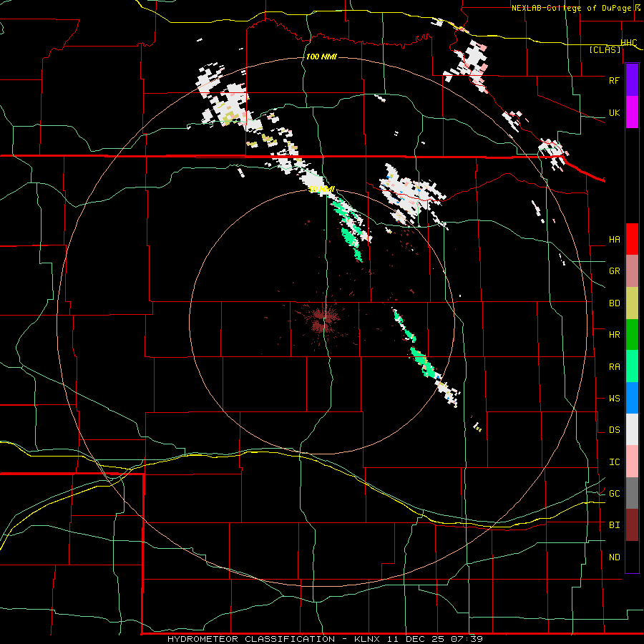Click the 'BI' legend label
This screenshot has height=644, width=644.
pos(614,525)
